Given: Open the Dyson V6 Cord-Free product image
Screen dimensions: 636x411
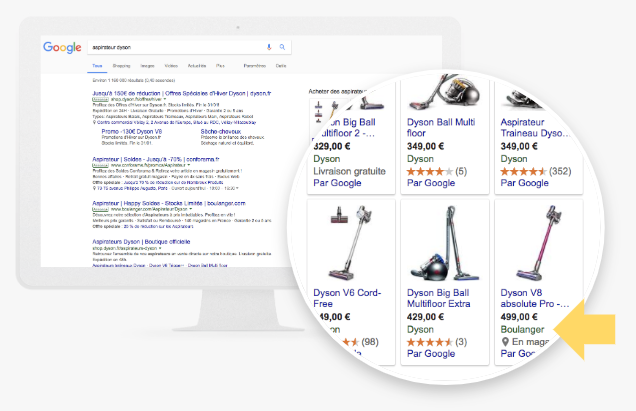Looking at the screenshot, I should click(x=351, y=243).
